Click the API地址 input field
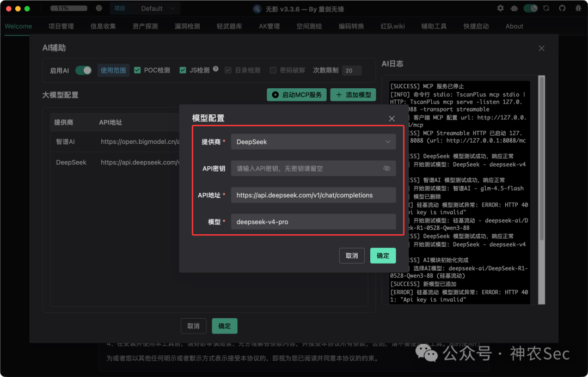This screenshot has width=588, height=377. pos(313,195)
